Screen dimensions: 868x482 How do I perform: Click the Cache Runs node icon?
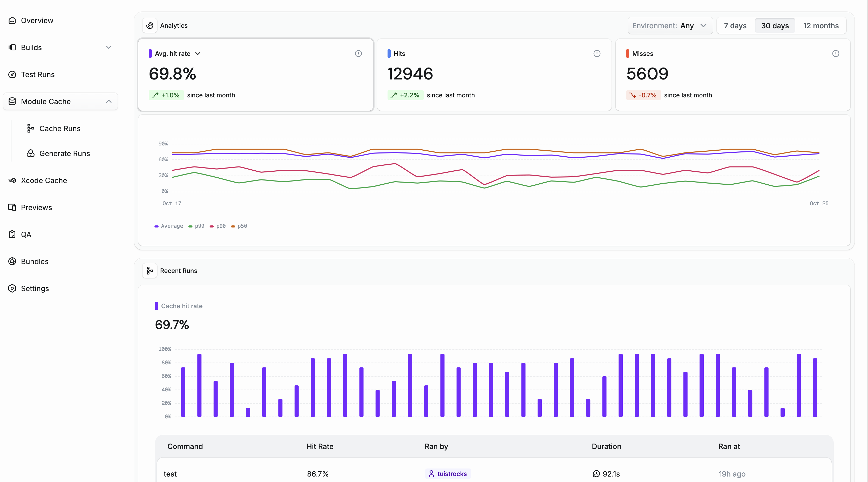(31, 129)
